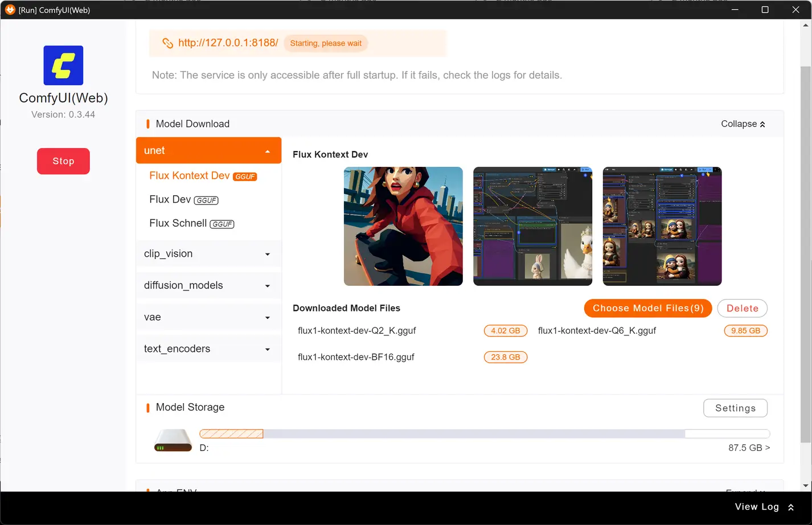
Task: Click the GGUF badge next to Flux Schnell
Action: (x=222, y=224)
